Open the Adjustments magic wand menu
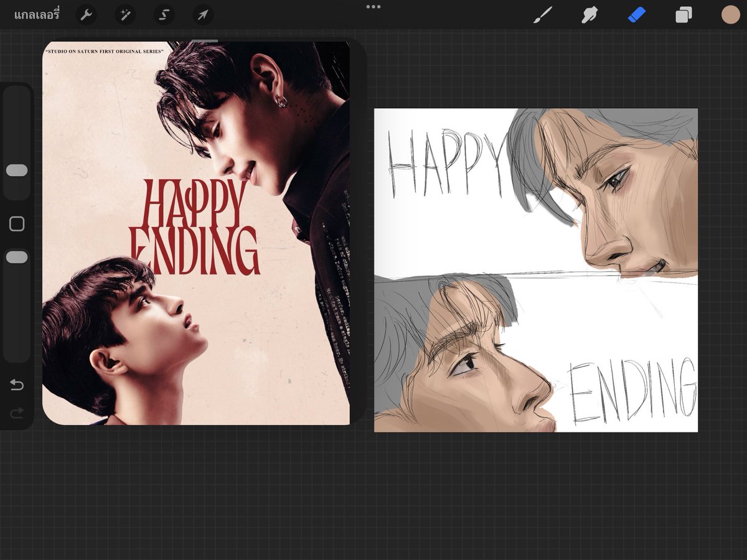747x560 pixels. click(125, 15)
